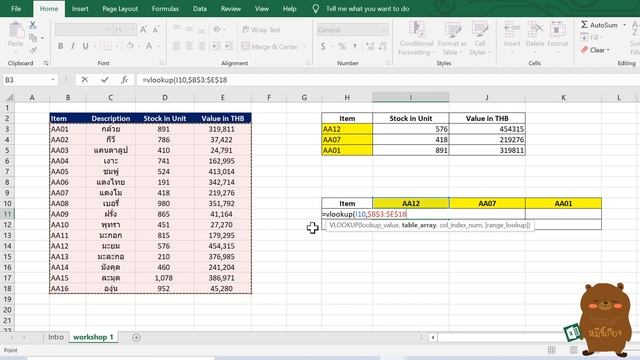This screenshot has height=360, width=640.
Task: Click the Font Color A icon
Action: pos(149,46)
